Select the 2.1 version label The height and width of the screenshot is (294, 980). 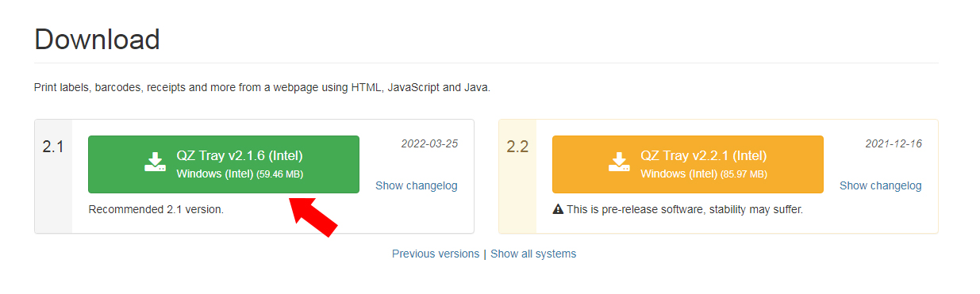(53, 147)
